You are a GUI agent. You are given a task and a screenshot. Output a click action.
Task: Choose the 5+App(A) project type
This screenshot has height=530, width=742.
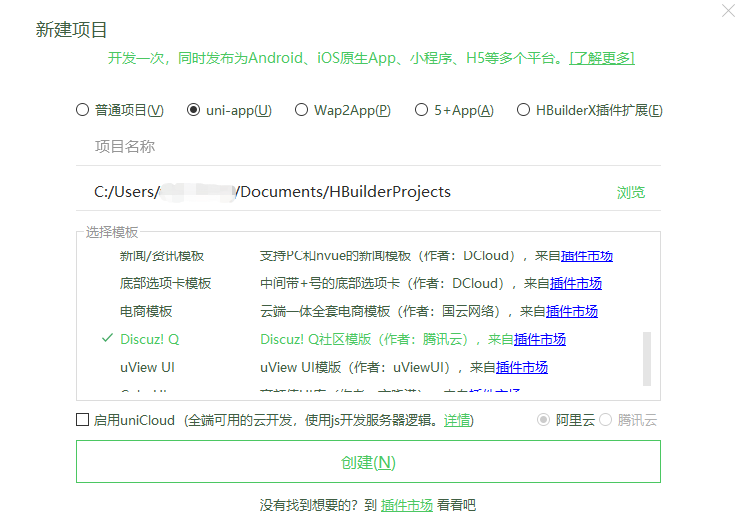(421, 110)
